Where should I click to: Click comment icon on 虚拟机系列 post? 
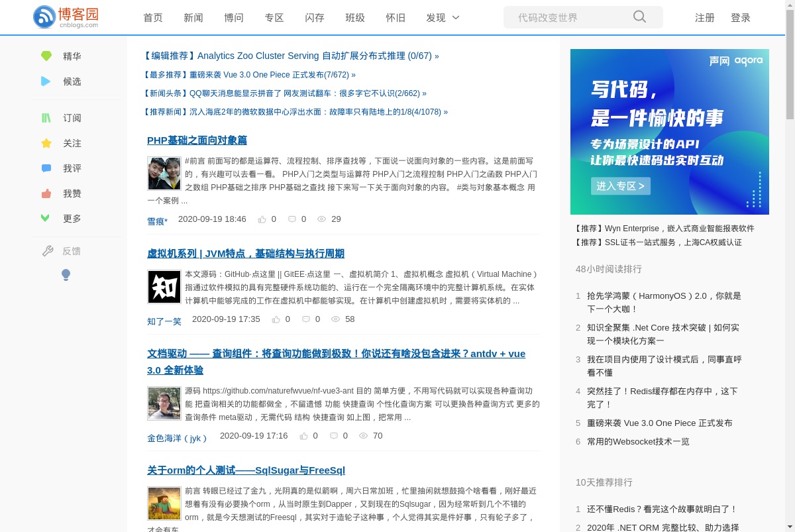click(306, 319)
